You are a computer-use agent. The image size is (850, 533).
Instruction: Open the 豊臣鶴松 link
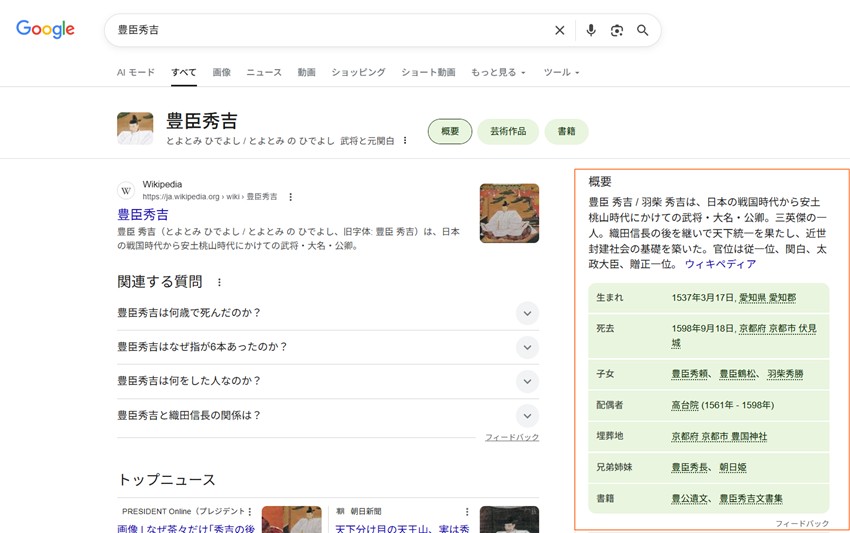737,374
